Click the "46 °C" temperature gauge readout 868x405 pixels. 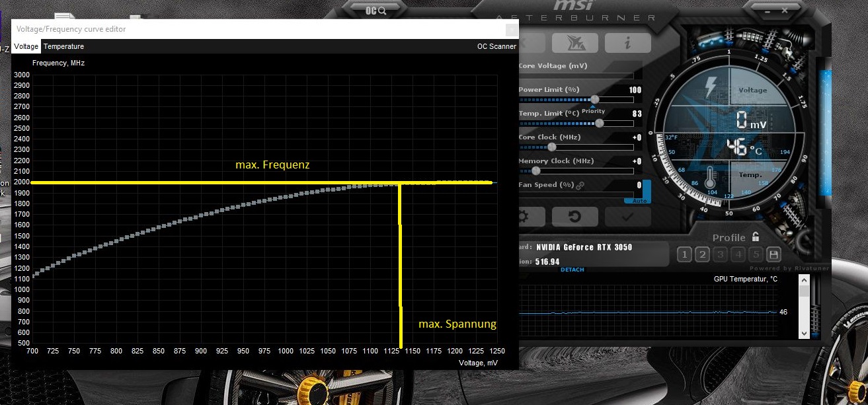[745, 147]
